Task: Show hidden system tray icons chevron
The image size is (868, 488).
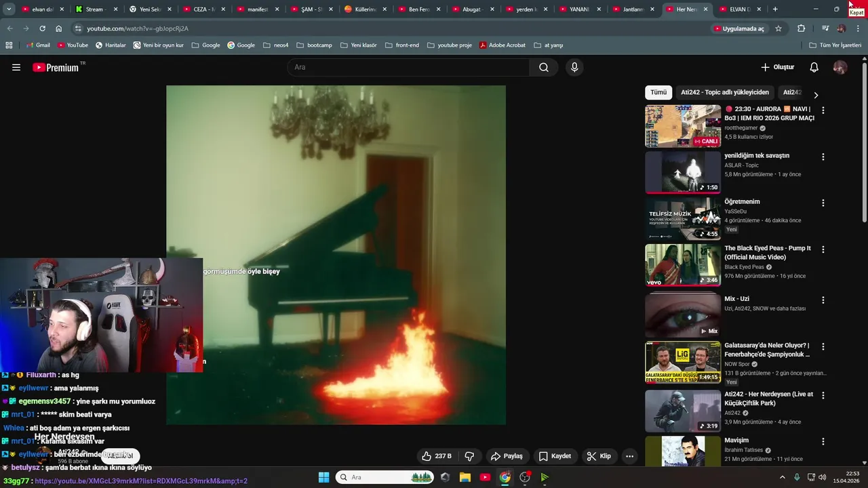Action: point(782,477)
